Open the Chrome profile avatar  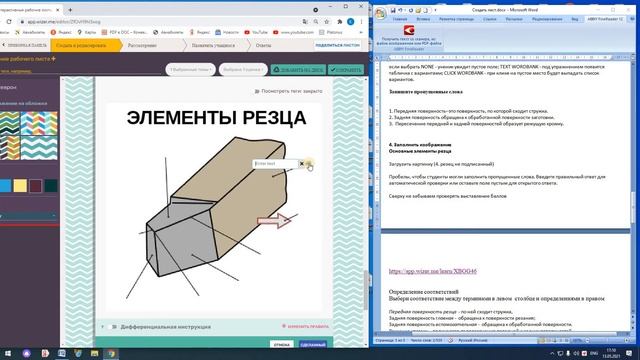point(350,22)
